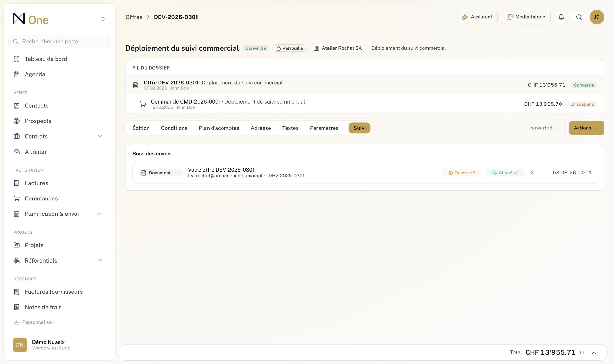This screenshot has height=364, width=614.
Task: Open Contrats in sidebar
Action: pos(36,136)
